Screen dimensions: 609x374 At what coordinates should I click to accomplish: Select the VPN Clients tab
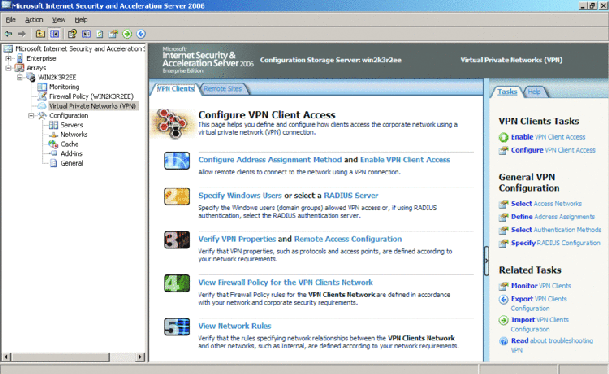tap(175, 89)
